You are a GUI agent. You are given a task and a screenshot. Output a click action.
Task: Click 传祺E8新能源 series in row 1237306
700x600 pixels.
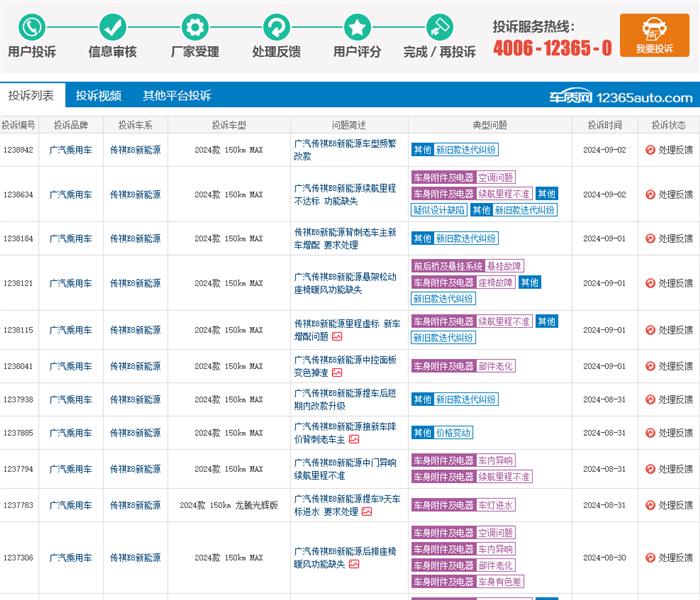pos(135,558)
